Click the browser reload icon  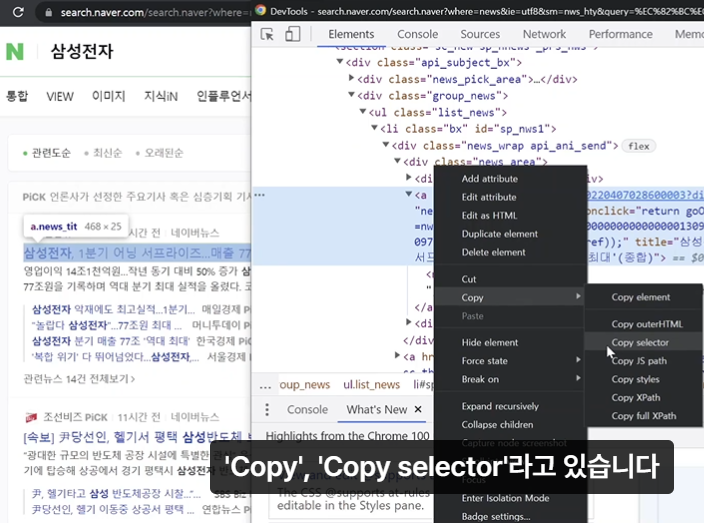[x=18, y=12]
